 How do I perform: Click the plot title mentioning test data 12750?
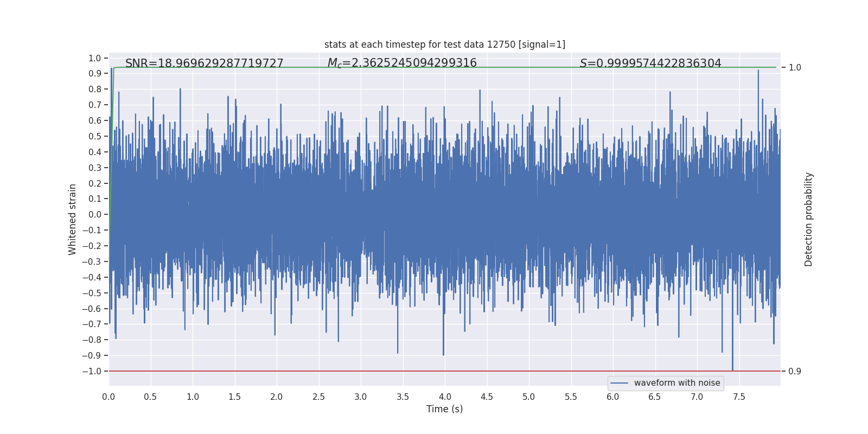click(x=445, y=44)
